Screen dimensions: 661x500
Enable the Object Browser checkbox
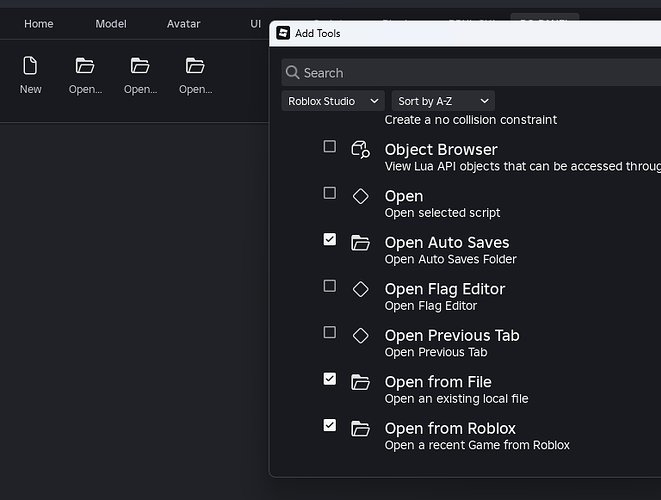tap(329, 147)
